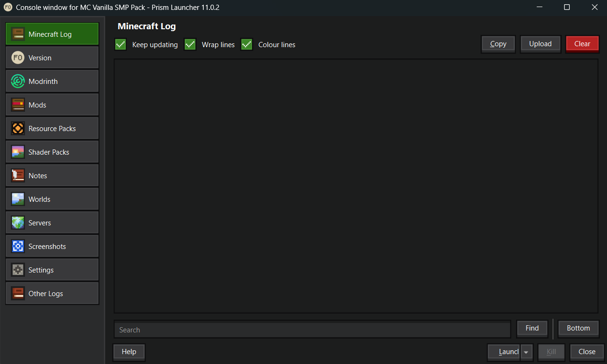Click the title bar X close button
The image size is (607, 364).
[x=595, y=7]
